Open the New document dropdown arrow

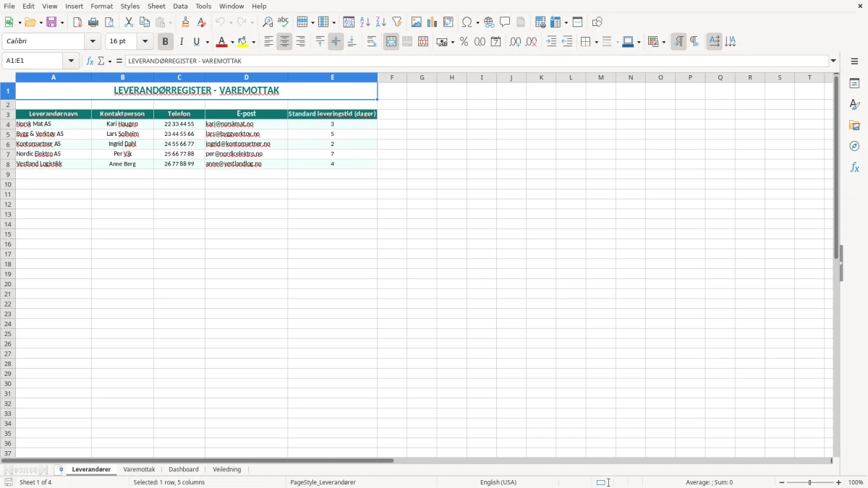click(19, 22)
